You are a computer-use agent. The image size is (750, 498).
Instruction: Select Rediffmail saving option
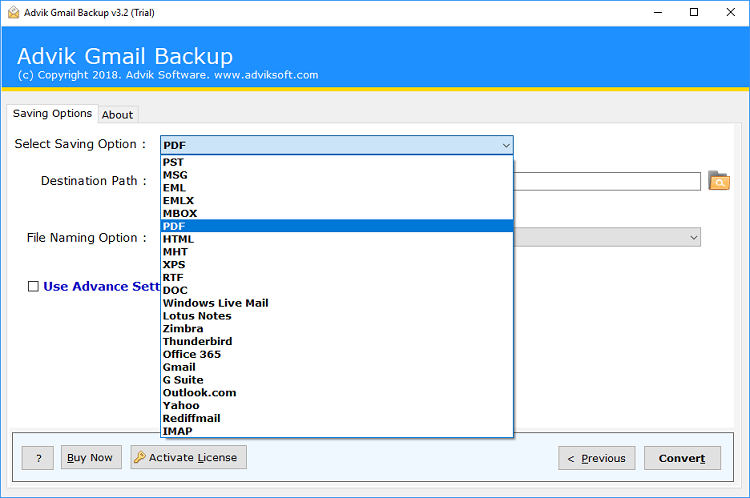pos(337,419)
